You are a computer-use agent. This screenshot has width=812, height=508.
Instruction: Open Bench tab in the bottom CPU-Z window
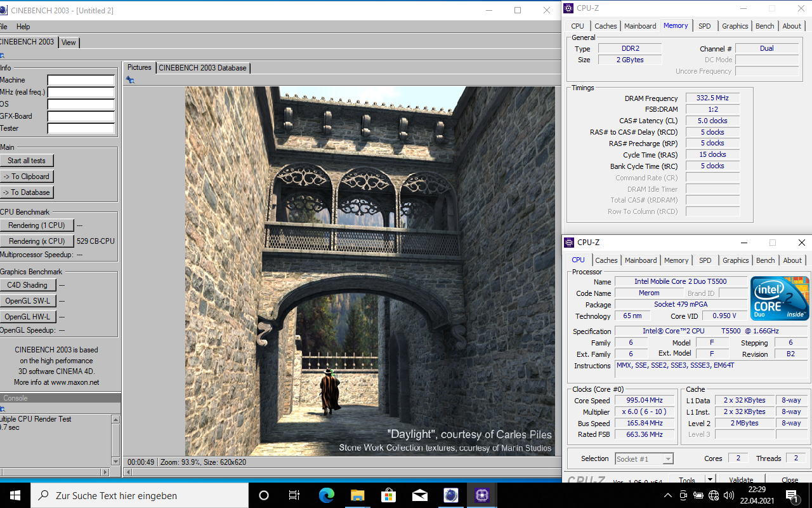(766, 260)
